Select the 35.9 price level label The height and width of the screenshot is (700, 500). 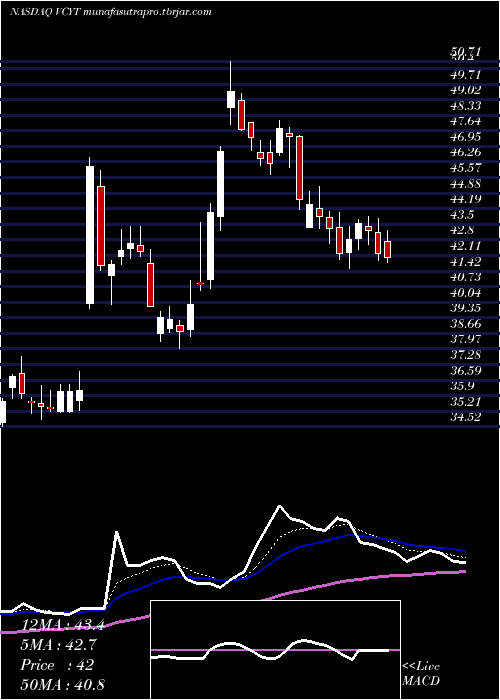pos(462,387)
